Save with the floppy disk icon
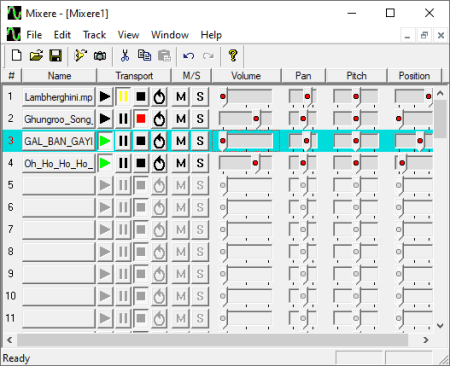 tap(56, 55)
